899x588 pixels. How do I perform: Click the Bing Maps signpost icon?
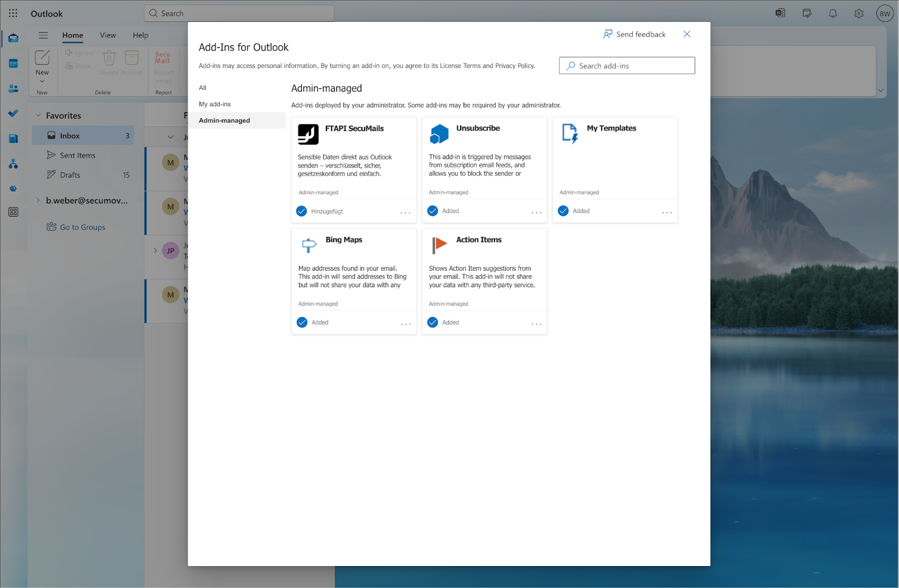(308, 245)
